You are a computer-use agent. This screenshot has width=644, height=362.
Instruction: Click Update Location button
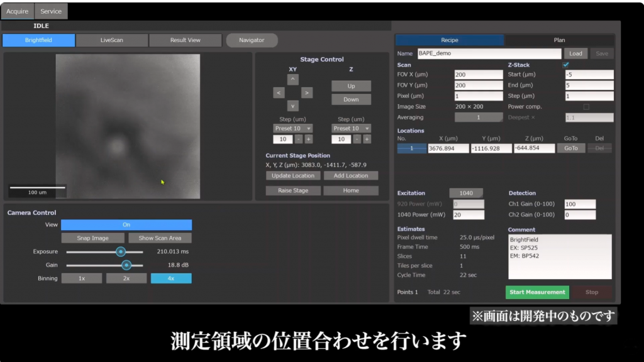click(293, 176)
